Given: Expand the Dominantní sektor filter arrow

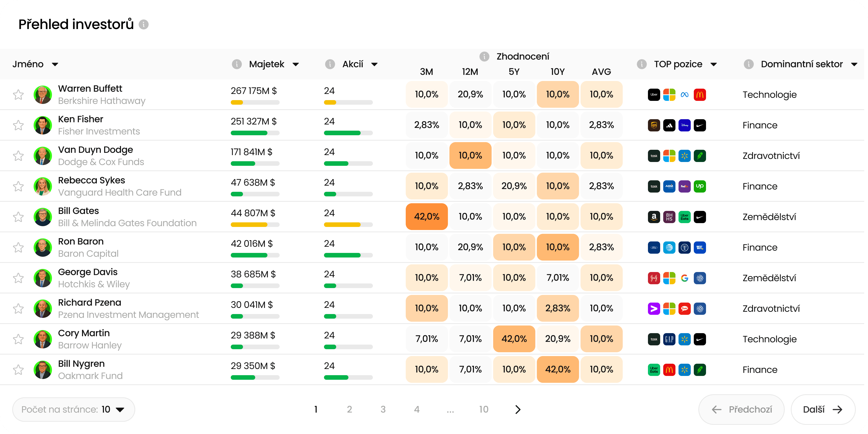Looking at the screenshot, I should point(854,64).
